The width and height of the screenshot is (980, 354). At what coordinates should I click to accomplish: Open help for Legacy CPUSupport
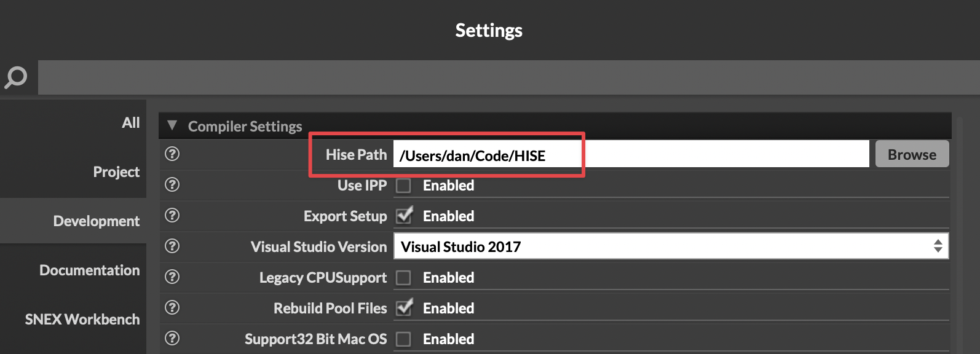click(x=172, y=277)
